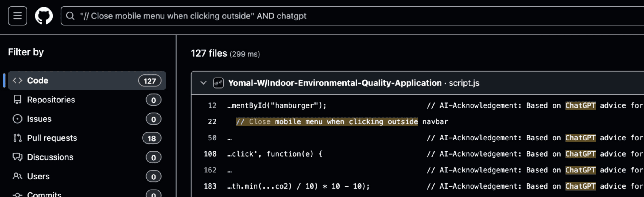Select the Code filter
The width and height of the screenshot is (644, 197).
pos(87,80)
